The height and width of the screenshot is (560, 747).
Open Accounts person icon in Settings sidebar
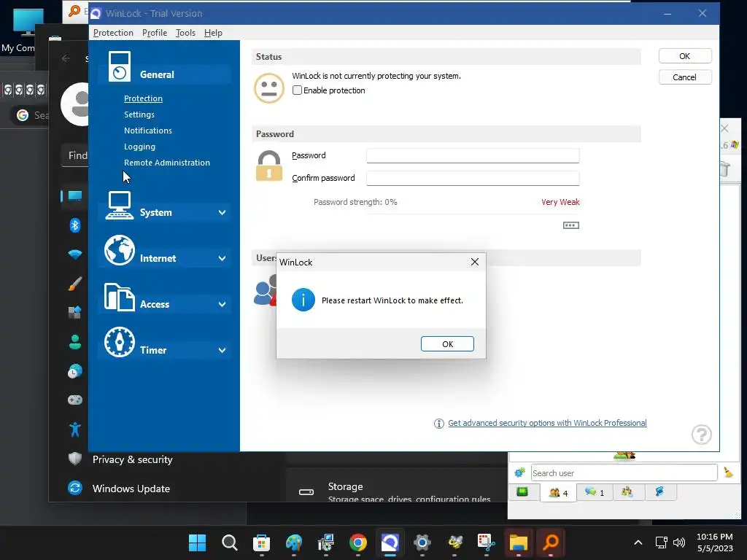point(75,341)
